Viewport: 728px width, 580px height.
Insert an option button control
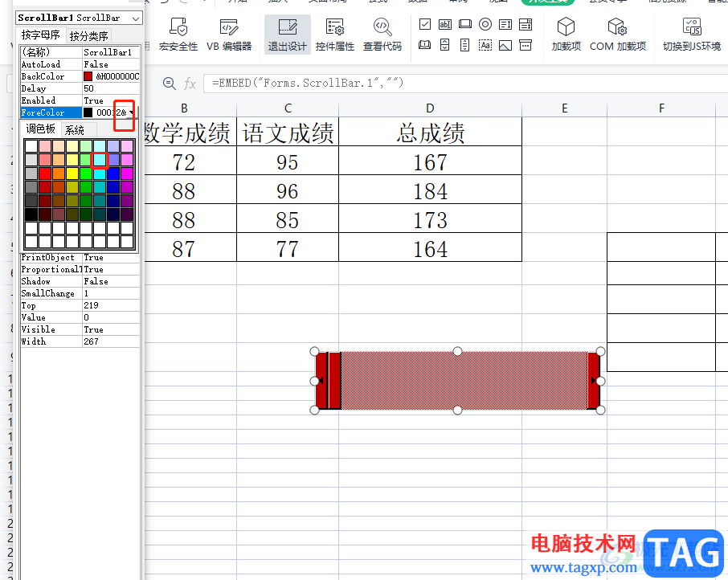click(485, 24)
